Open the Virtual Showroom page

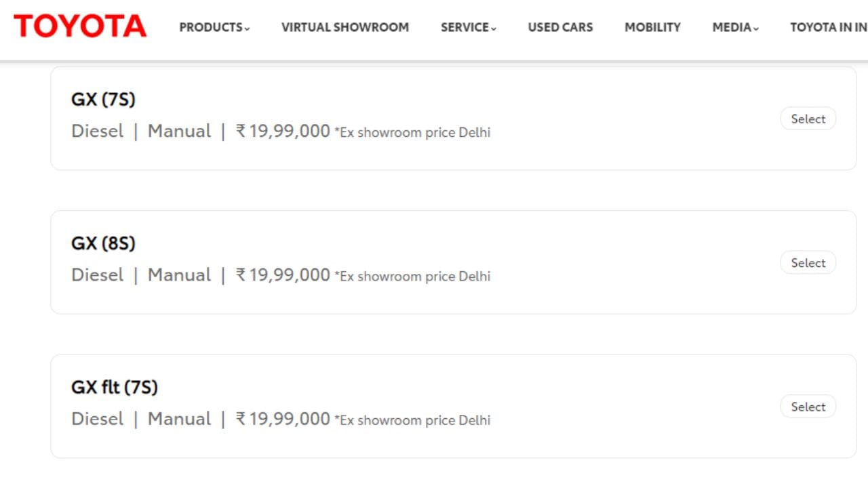click(345, 27)
